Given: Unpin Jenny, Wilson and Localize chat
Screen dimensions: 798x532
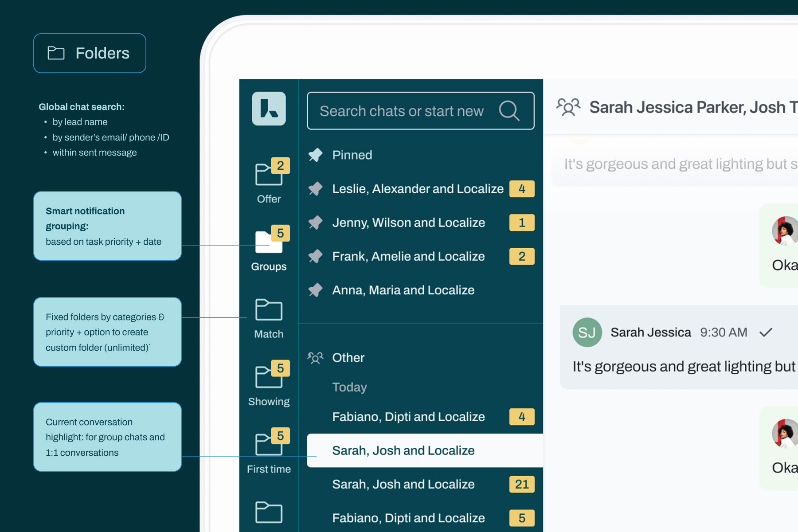Looking at the screenshot, I should [x=316, y=222].
